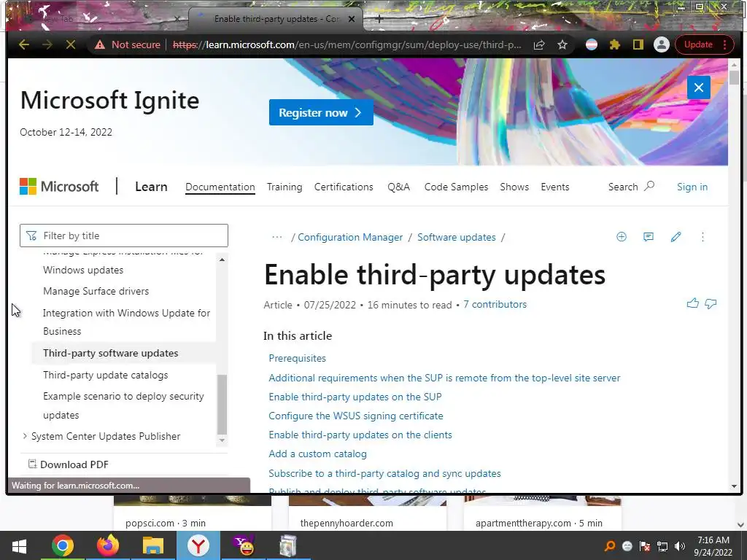Screen dimensions: 747x560
Task: Stop loading the page
Action: 71,44
